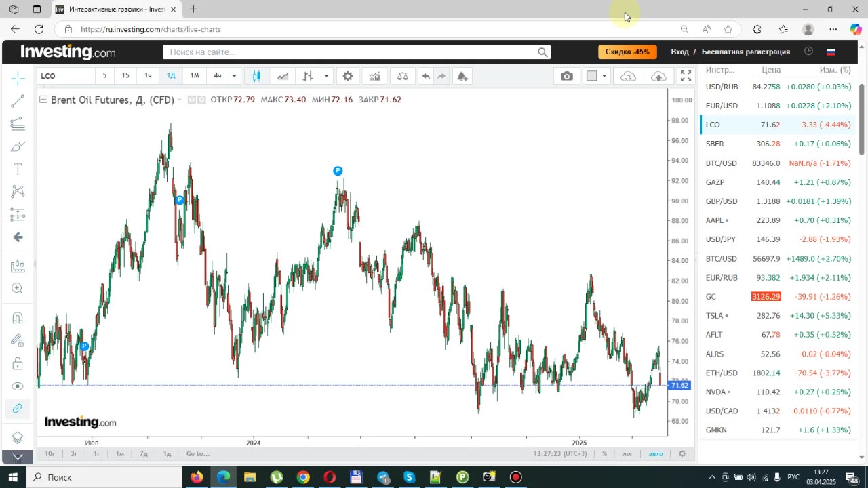Screen dimensions: 868x488
Task: Save chart layout to cloud
Action: pyautogui.click(x=658, y=76)
